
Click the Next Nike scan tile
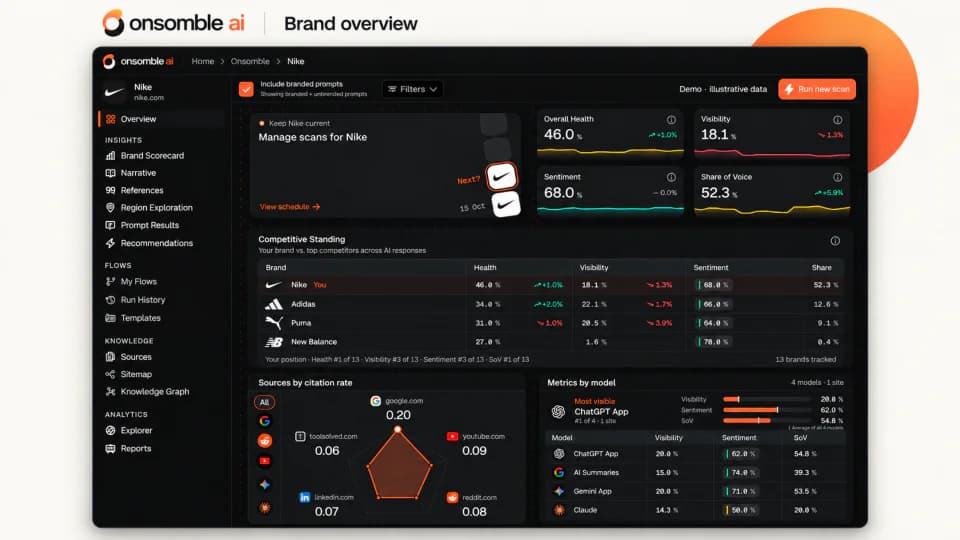[502, 177]
